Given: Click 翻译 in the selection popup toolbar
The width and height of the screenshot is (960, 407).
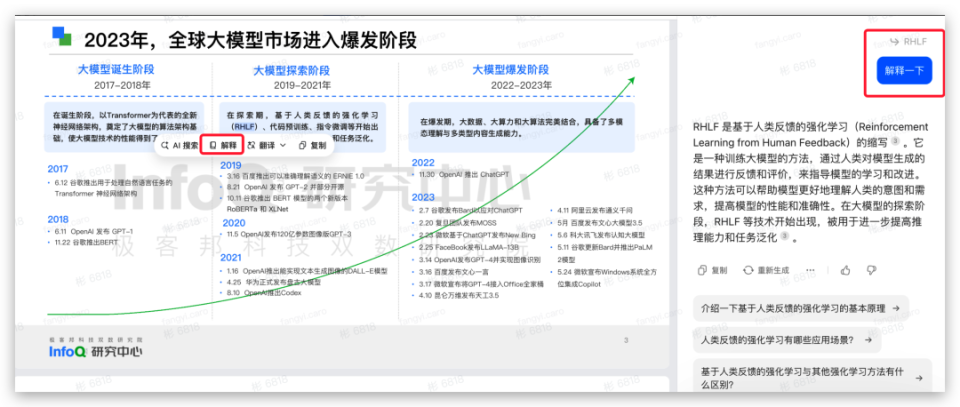Looking at the screenshot, I should (x=261, y=146).
